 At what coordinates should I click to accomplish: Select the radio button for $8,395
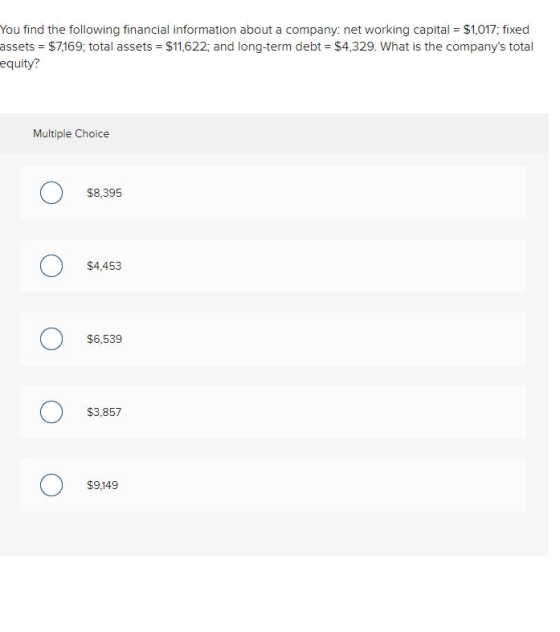(51, 193)
